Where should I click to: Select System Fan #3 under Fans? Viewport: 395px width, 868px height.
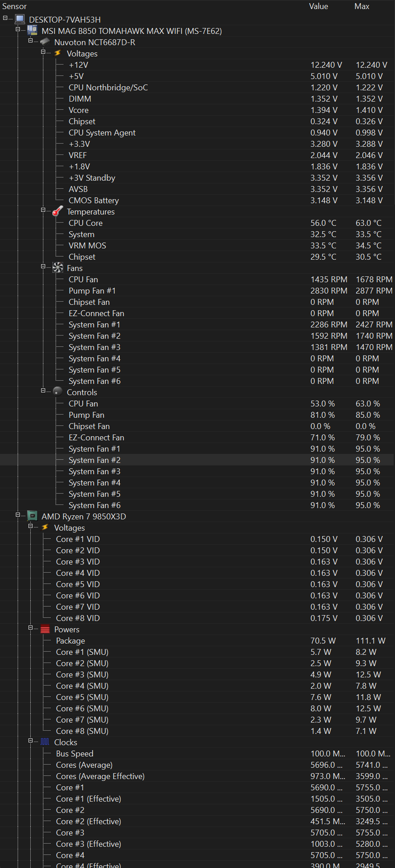click(197, 347)
